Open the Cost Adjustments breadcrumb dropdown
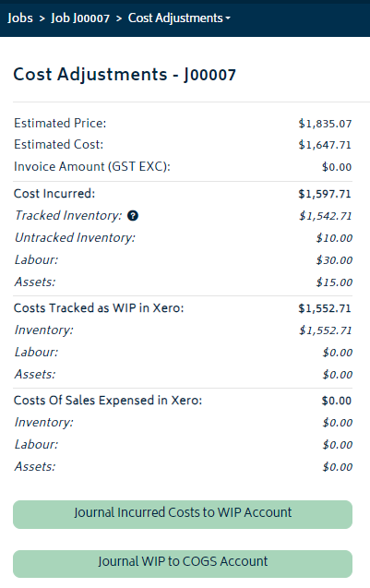Screen dimensions: 370x588 point(179,18)
